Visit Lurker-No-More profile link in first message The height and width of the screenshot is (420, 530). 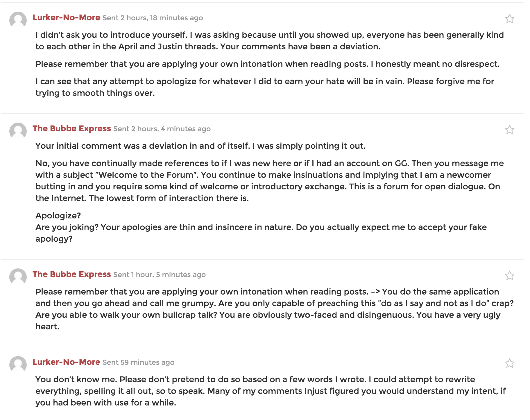[66, 18]
